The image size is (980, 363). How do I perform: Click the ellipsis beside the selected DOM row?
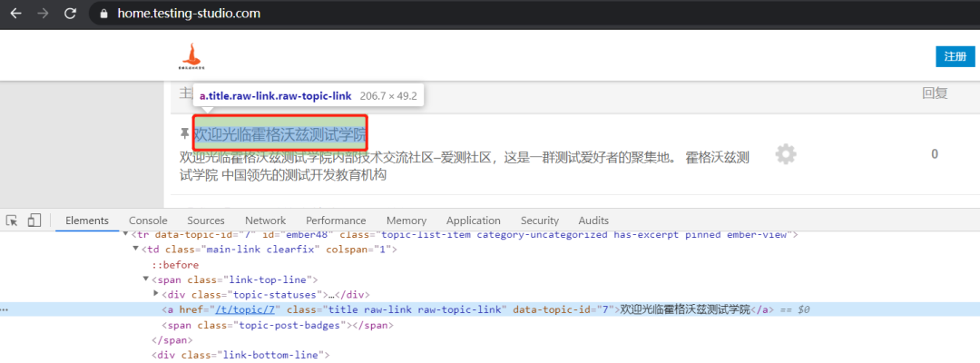tap(5, 309)
